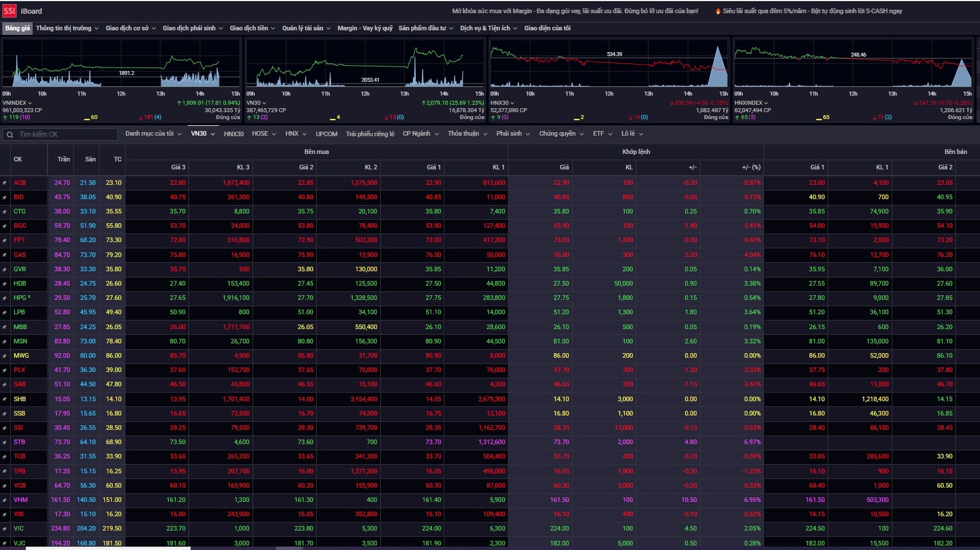Pin the BID row
The image size is (980, 550).
[5, 197]
